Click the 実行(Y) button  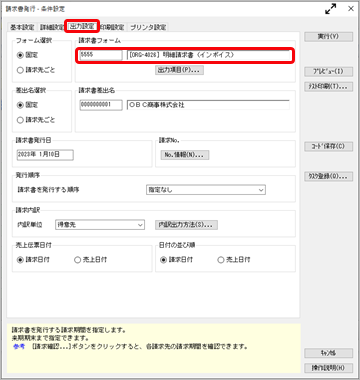(328, 37)
